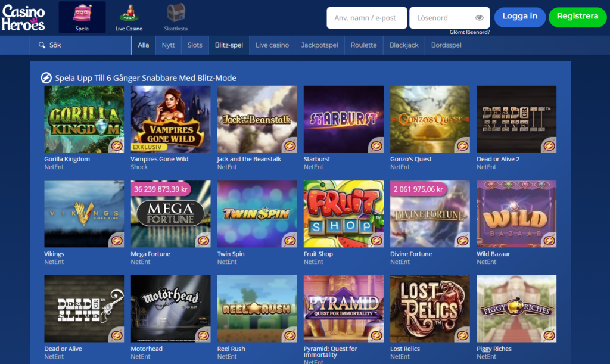Switch to the Live casino tab
This screenshot has height=364, width=610.
coord(272,45)
